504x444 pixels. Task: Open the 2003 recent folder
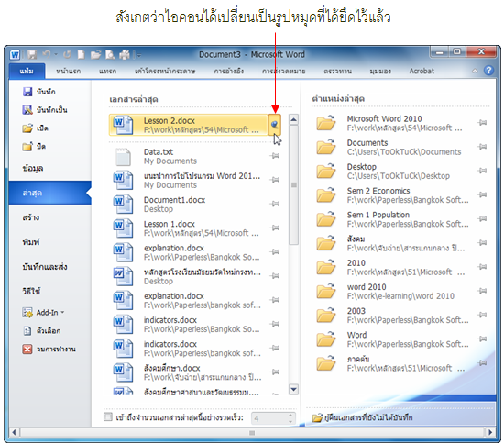[393, 316]
